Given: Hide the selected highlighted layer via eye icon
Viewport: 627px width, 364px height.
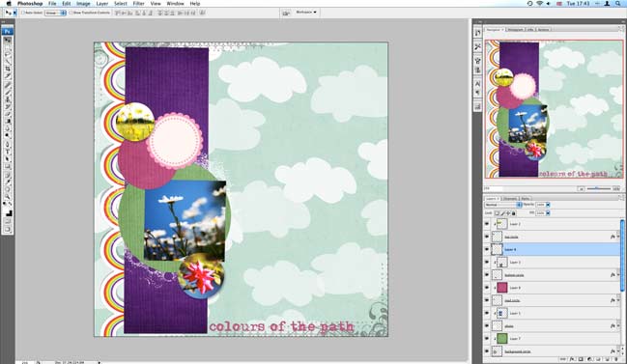Looking at the screenshot, I should click(x=487, y=249).
